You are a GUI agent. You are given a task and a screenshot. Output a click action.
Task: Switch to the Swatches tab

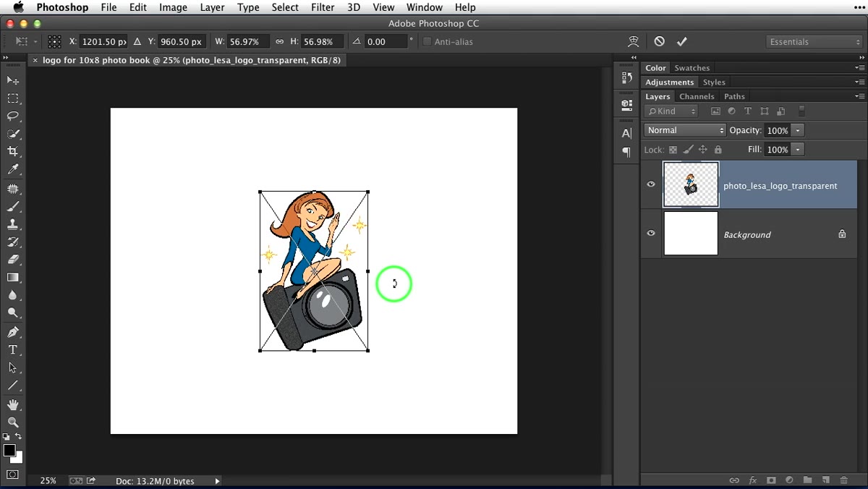point(692,68)
